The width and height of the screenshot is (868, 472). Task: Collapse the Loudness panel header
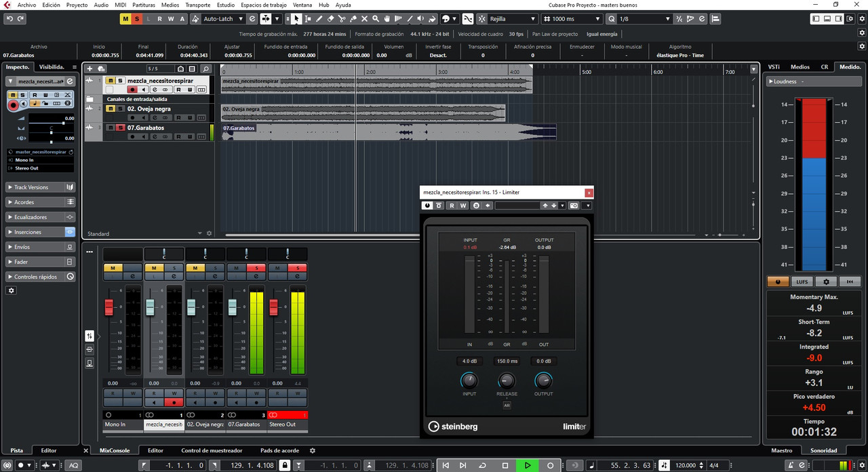(814, 81)
